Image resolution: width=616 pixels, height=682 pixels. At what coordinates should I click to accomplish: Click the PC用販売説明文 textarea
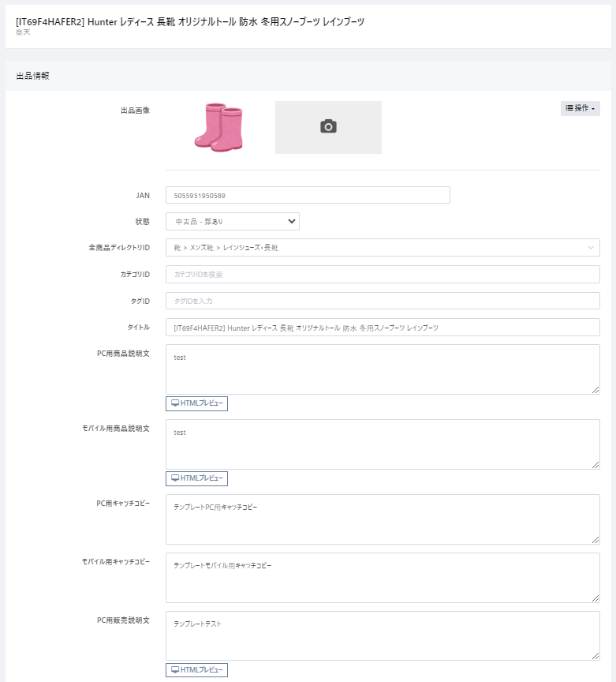click(x=383, y=635)
